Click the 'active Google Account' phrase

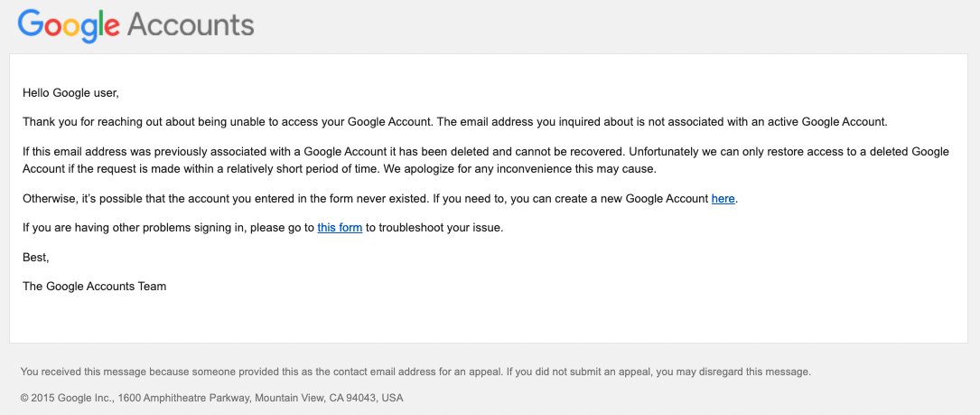pyautogui.click(x=830, y=122)
